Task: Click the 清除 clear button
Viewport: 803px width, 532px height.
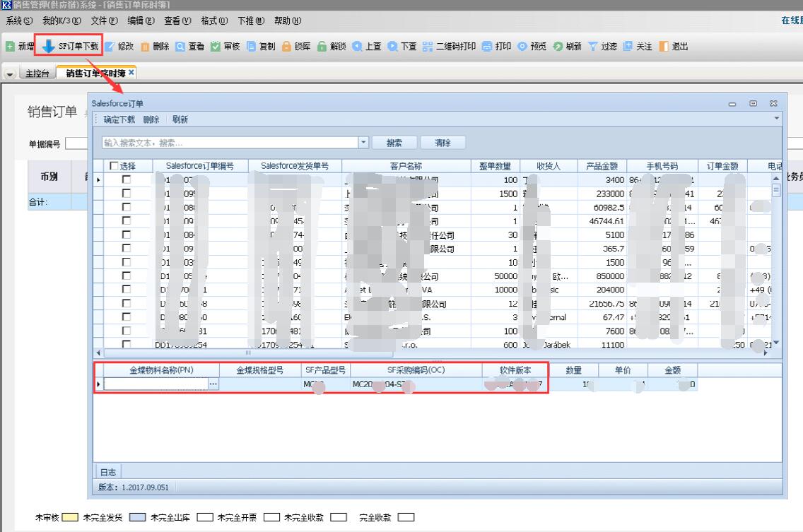Action: (443, 143)
